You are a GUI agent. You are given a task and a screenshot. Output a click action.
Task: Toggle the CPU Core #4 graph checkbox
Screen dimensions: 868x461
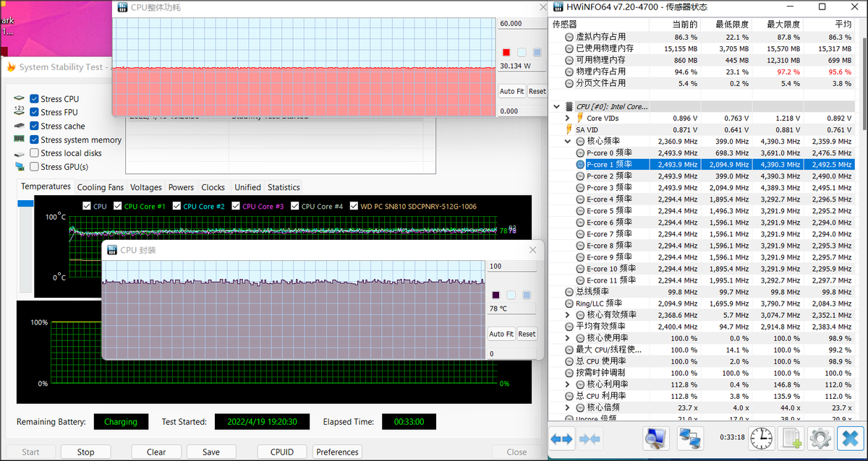pos(295,206)
